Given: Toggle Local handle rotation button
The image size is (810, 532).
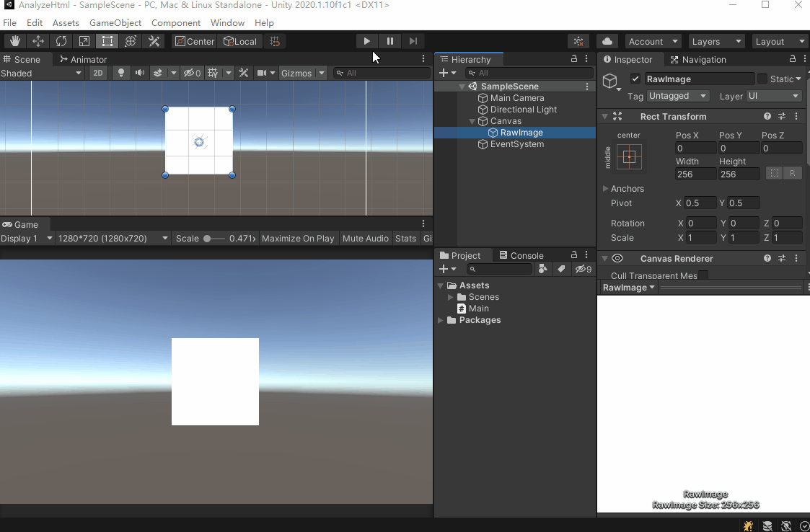Looking at the screenshot, I should point(240,41).
